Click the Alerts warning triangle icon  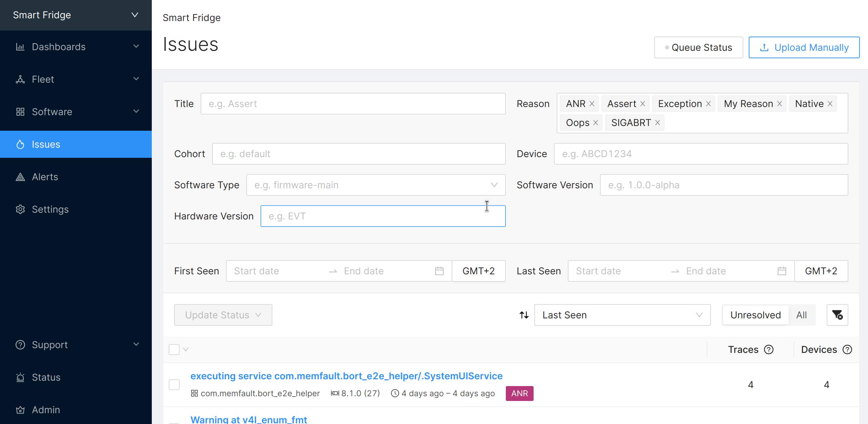pos(20,177)
